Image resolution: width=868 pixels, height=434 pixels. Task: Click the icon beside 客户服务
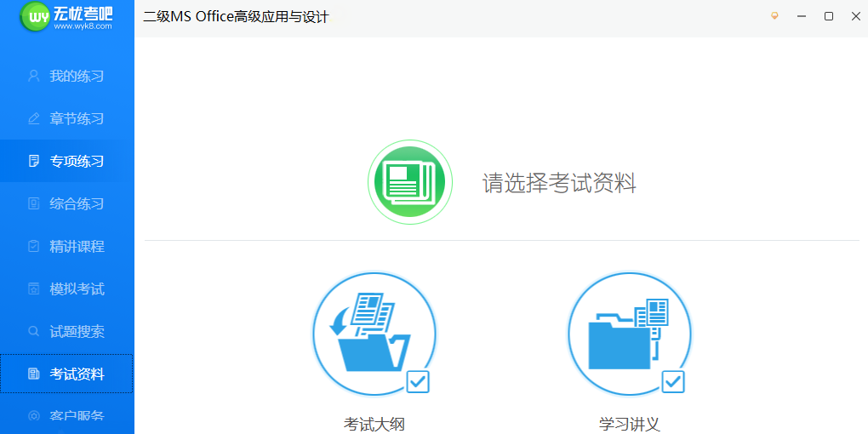pos(34,416)
